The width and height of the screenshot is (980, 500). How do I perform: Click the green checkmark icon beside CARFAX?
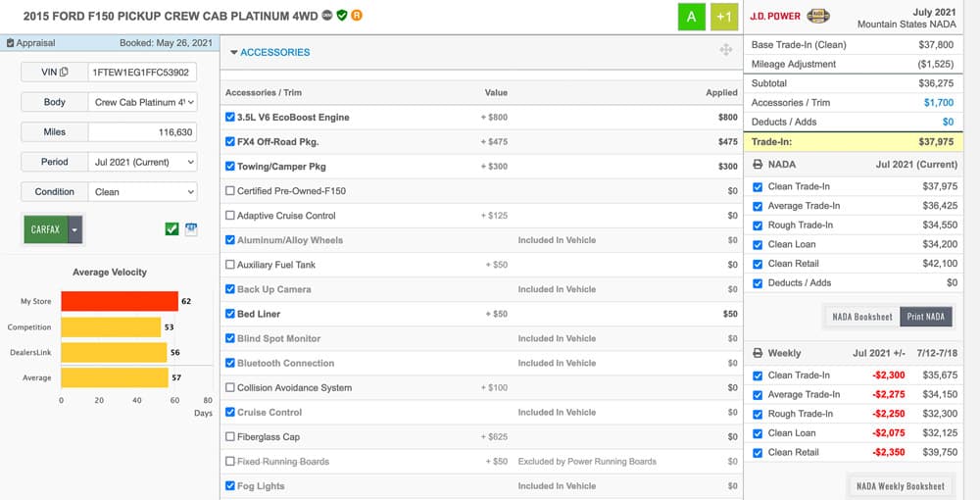[x=171, y=229]
